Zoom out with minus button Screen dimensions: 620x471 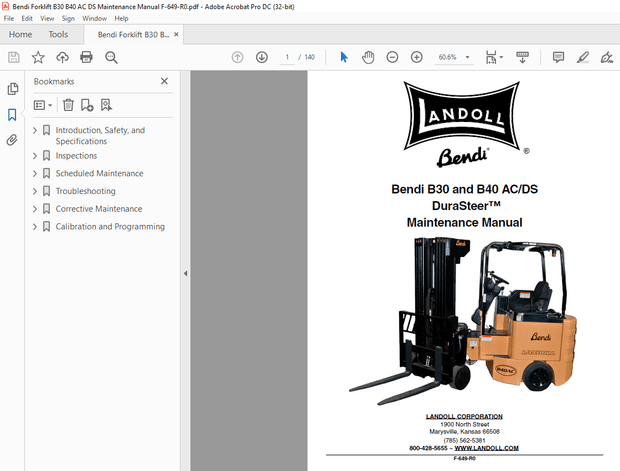click(392, 57)
